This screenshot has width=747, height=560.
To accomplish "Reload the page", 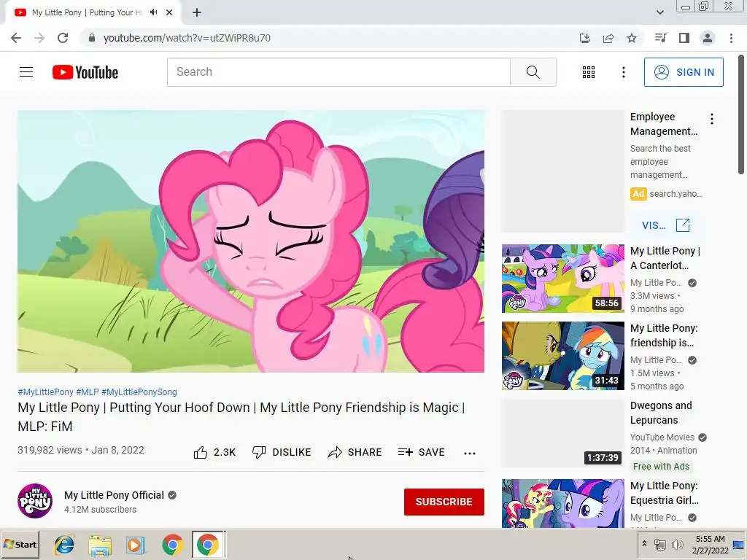I will coord(63,38).
